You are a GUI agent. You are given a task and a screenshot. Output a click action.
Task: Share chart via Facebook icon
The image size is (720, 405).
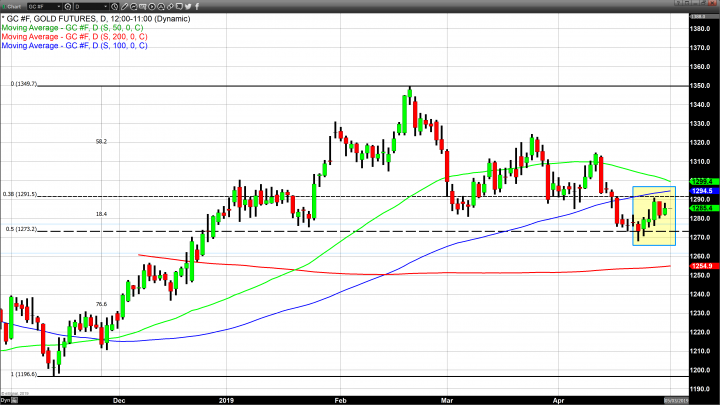click(x=197, y=6)
